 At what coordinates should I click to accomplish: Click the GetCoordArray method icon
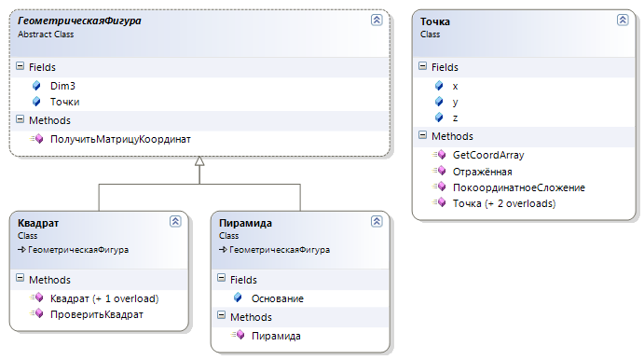point(440,155)
